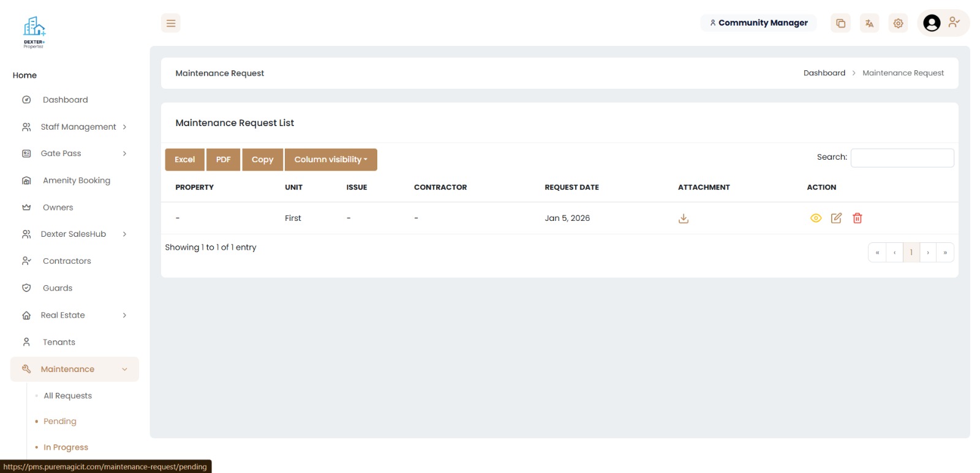Expand the Gate Pass submenu
The height and width of the screenshot is (473, 980).
click(75, 154)
